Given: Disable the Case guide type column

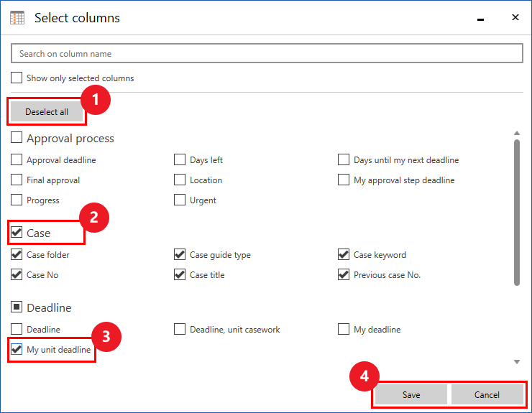Looking at the screenshot, I should (180, 255).
